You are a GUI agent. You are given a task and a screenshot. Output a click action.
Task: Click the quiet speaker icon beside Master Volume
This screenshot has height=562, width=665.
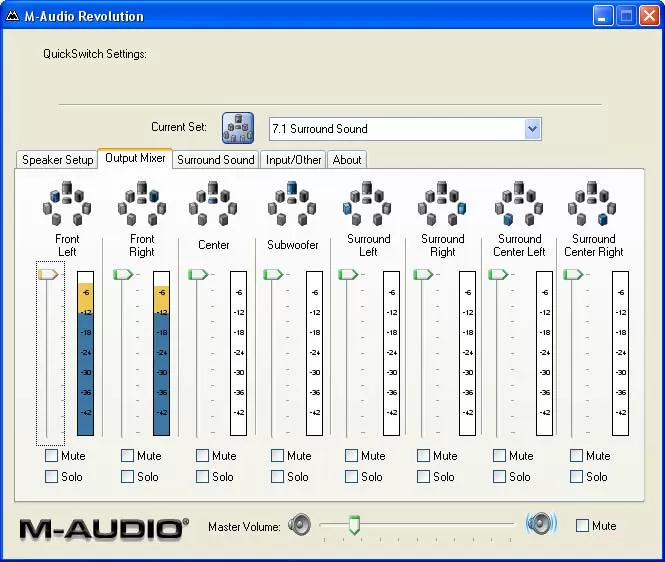(x=299, y=525)
